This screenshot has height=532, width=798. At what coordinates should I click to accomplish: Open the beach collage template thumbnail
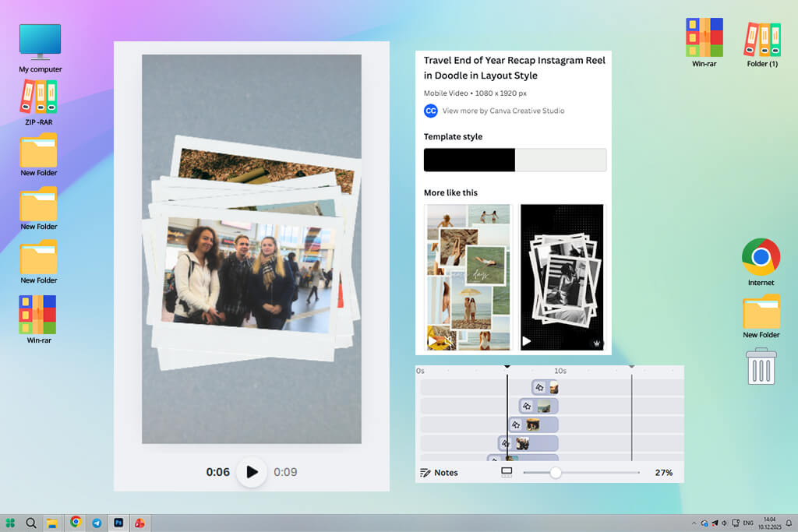click(x=468, y=277)
